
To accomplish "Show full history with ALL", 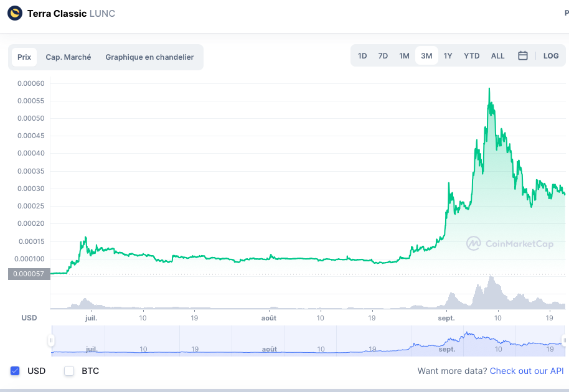I will 497,56.
